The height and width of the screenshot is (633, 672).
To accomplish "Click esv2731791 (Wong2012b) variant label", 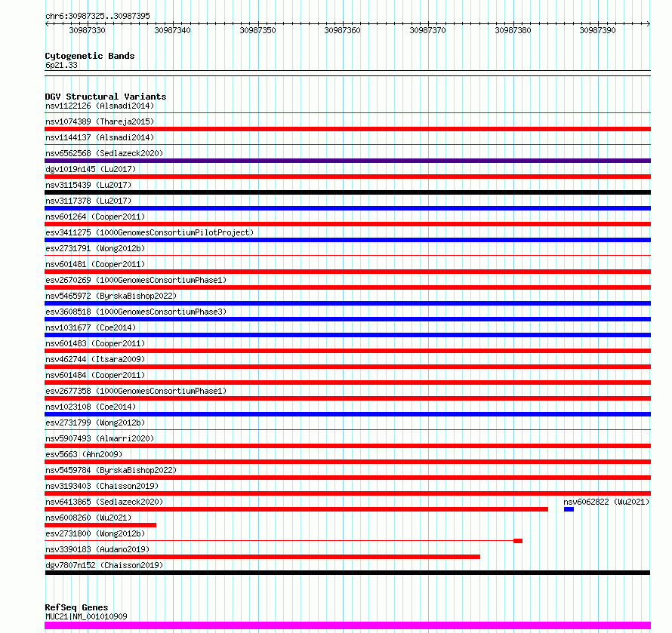I will (95, 248).
